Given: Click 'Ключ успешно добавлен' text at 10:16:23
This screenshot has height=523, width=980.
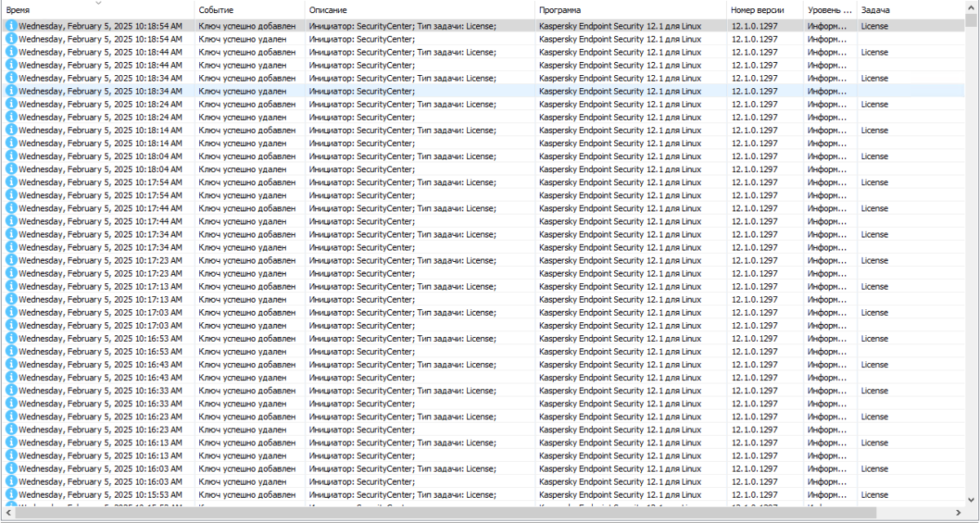Looking at the screenshot, I should point(247,417).
